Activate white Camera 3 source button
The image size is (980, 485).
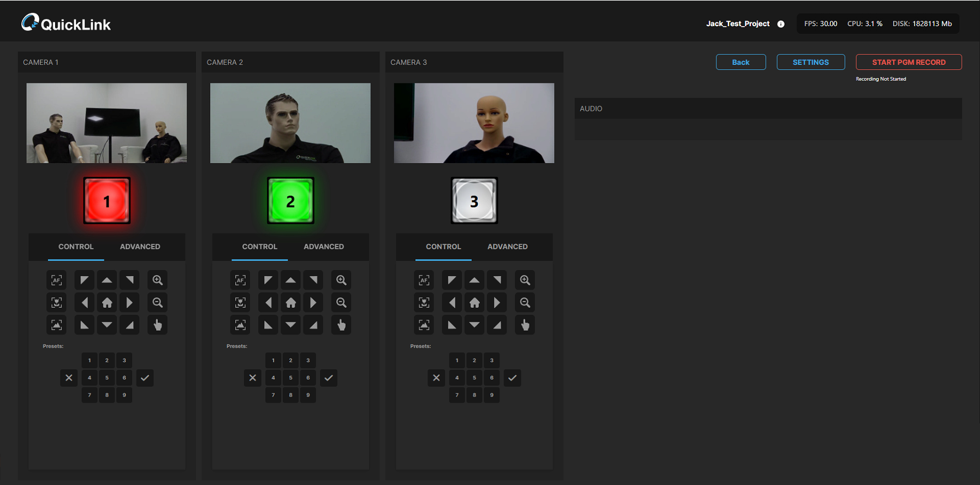474,201
